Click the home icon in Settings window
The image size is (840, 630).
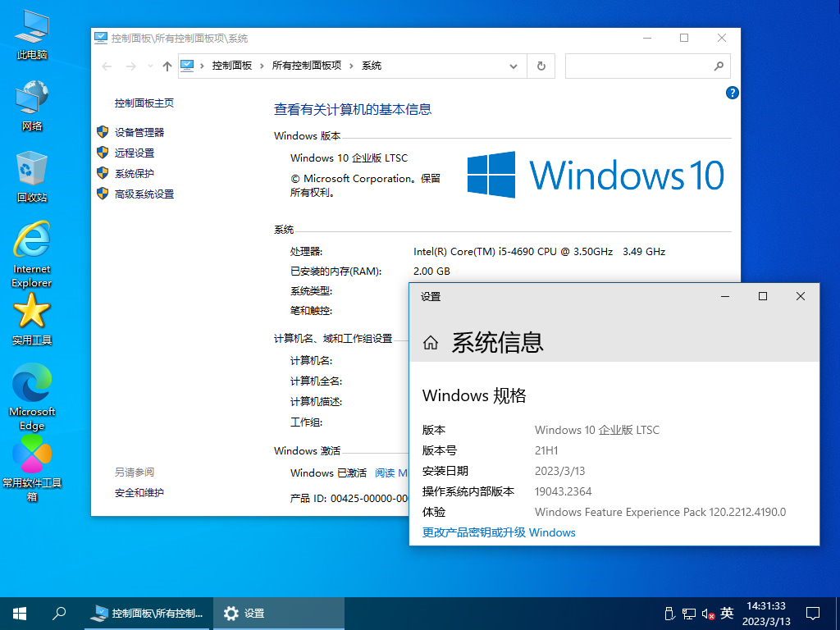430,342
